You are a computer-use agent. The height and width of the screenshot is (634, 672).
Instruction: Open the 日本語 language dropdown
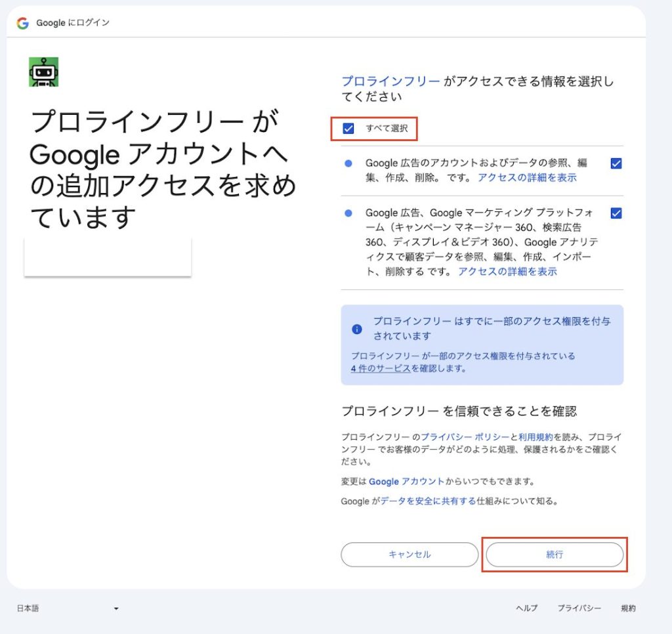[x=68, y=608]
